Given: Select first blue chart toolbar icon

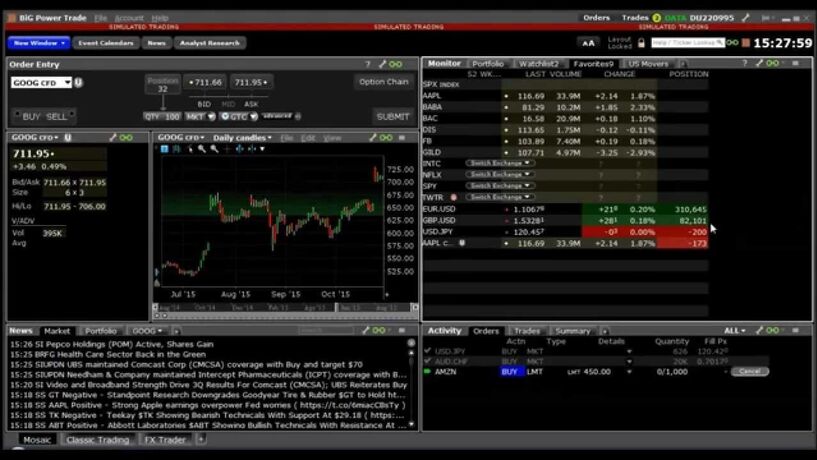Looking at the screenshot, I should point(165,149).
